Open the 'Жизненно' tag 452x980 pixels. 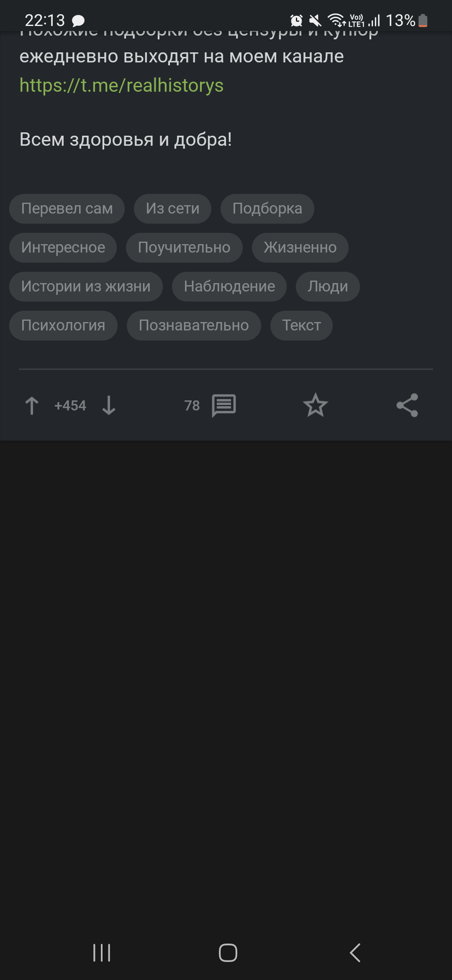300,248
